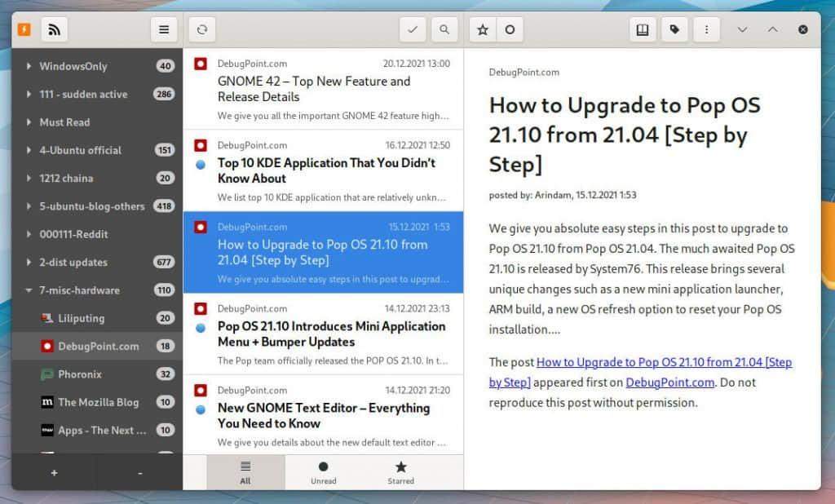
Task: Open the three-dot more options menu
Action: [x=706, y=29]
